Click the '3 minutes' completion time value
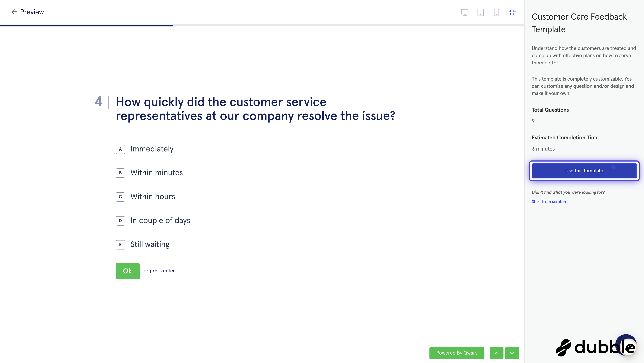The width and height of the screenshot is (644, 363). point(543,149)
